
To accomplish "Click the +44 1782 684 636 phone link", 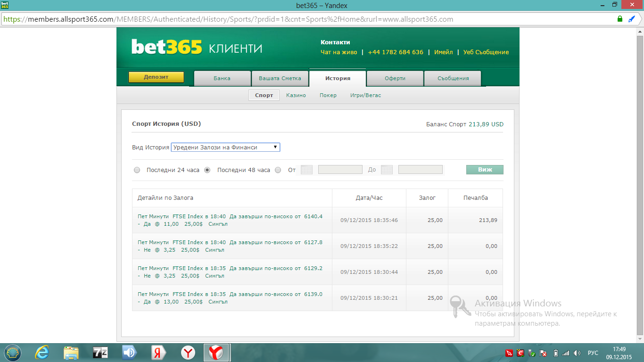I will coord(396,52).
